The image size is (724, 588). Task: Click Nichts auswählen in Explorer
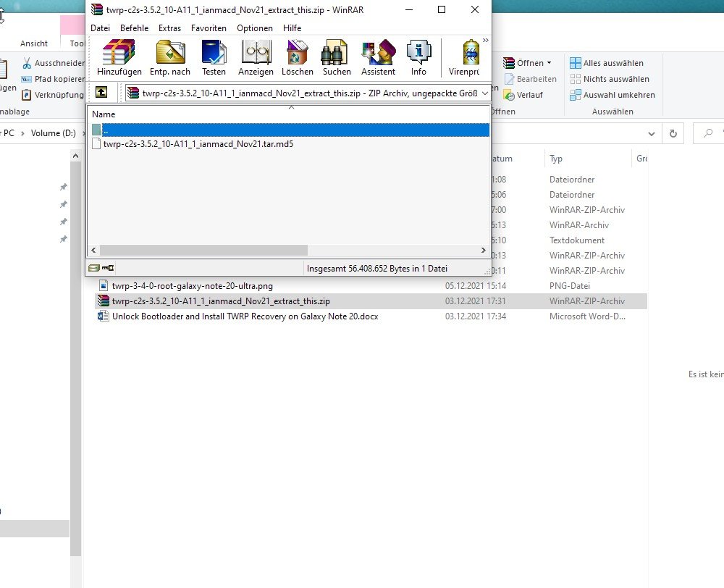tap(610, 79)
